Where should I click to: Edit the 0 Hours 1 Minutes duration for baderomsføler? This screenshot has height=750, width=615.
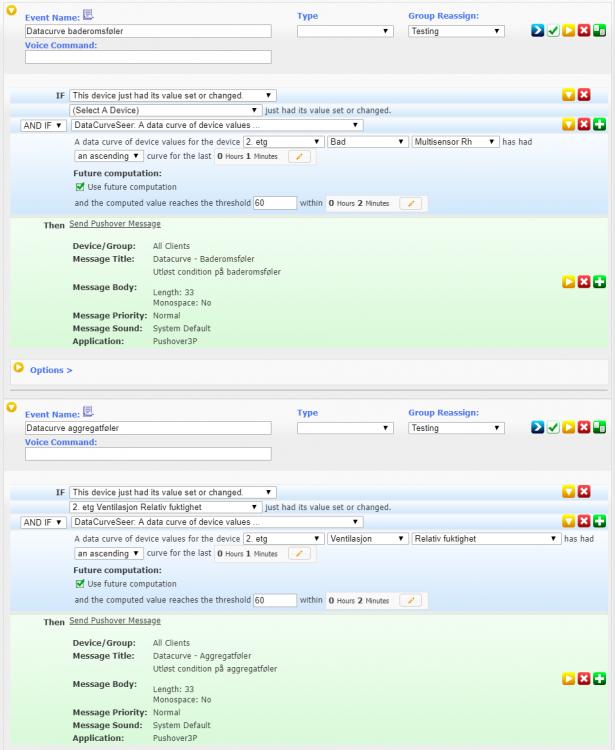299,156
